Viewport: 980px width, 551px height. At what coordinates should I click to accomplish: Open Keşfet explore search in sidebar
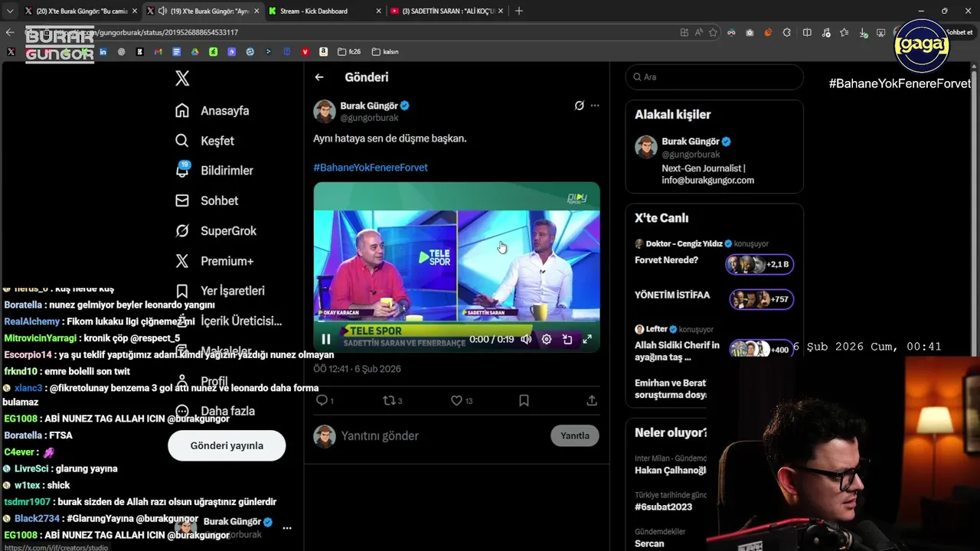coord(204,141)
